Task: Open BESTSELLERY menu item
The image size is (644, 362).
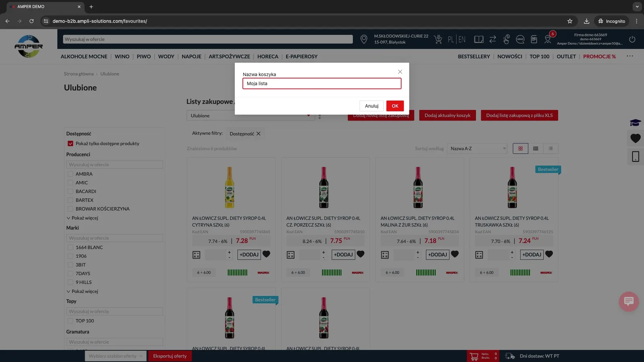Action: (x=474, y=56)
